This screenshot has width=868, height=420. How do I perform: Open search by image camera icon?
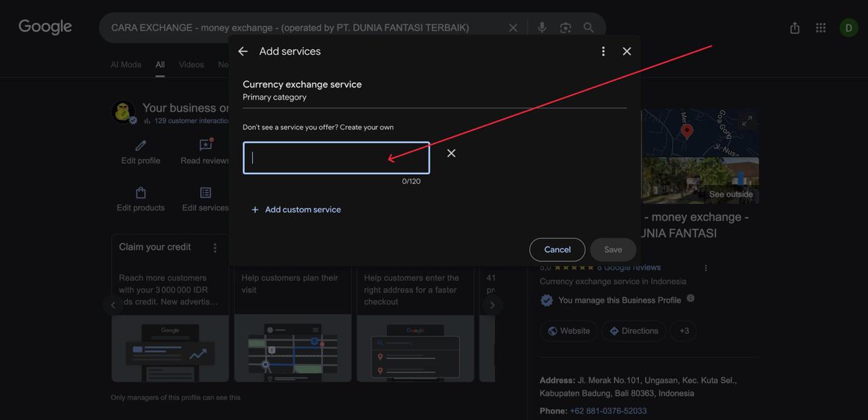566,28
